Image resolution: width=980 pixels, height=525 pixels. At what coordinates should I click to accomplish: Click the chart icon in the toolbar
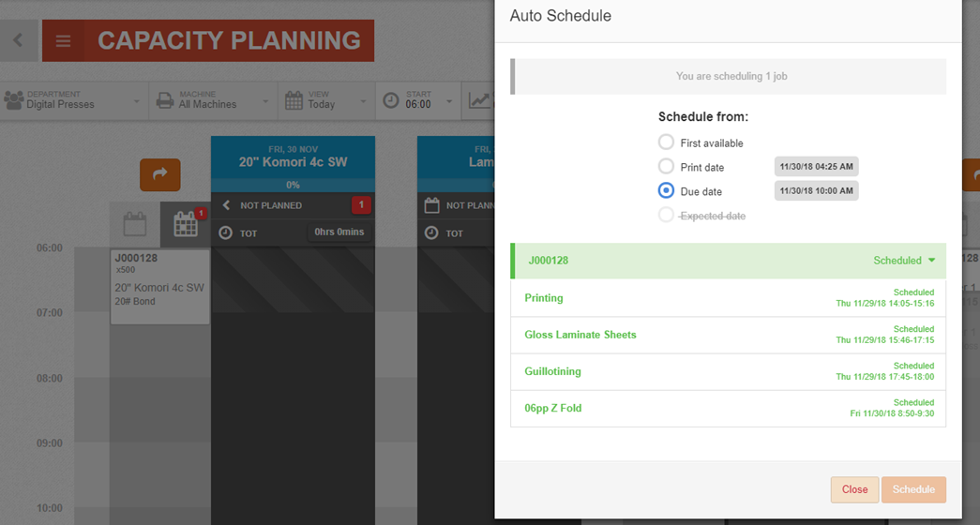click(479, 100)
